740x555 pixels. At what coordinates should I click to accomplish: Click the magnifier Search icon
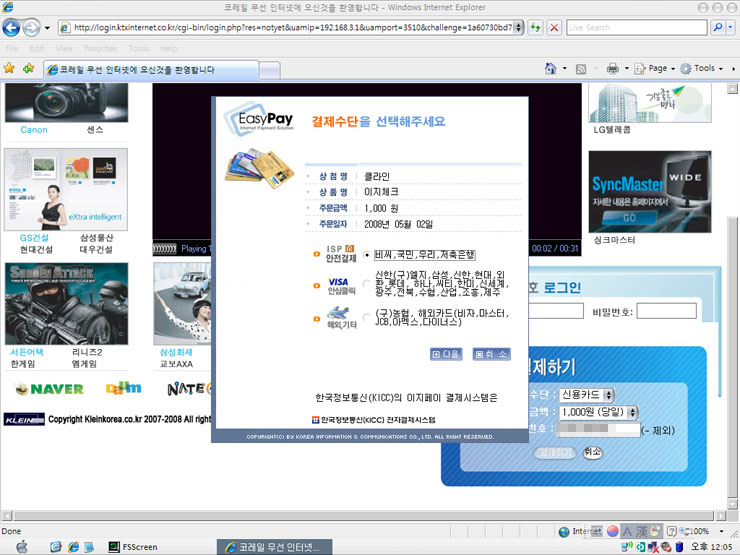(x=718, y=27)
